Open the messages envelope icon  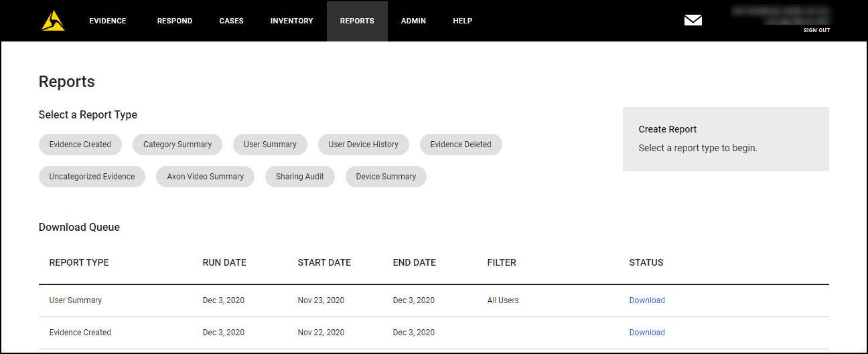[693, 20]
